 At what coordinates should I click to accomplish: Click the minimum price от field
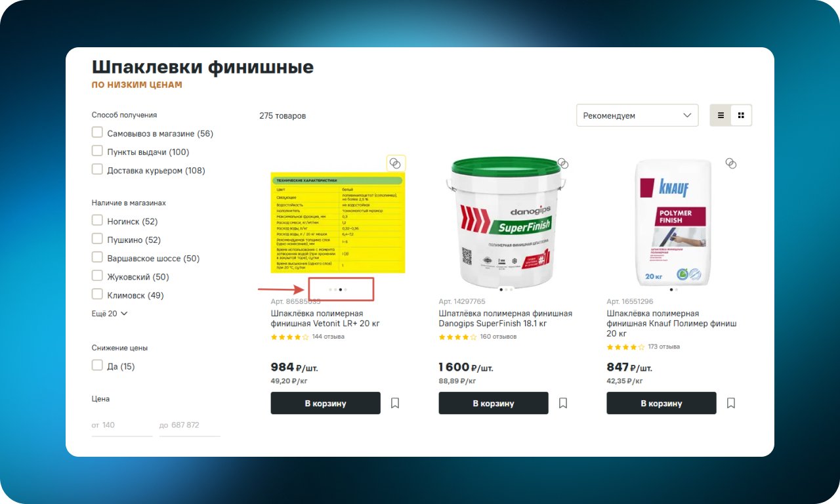[x=122, y=425]
